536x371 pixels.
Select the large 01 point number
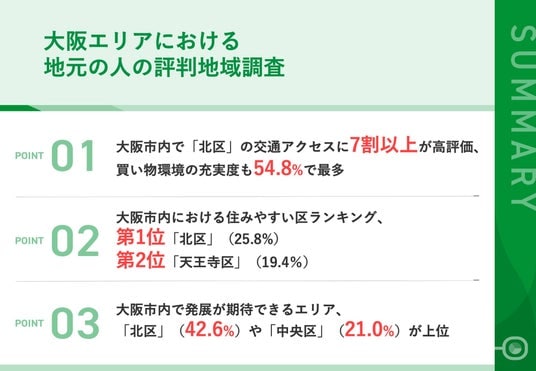(x=73, y=156)
